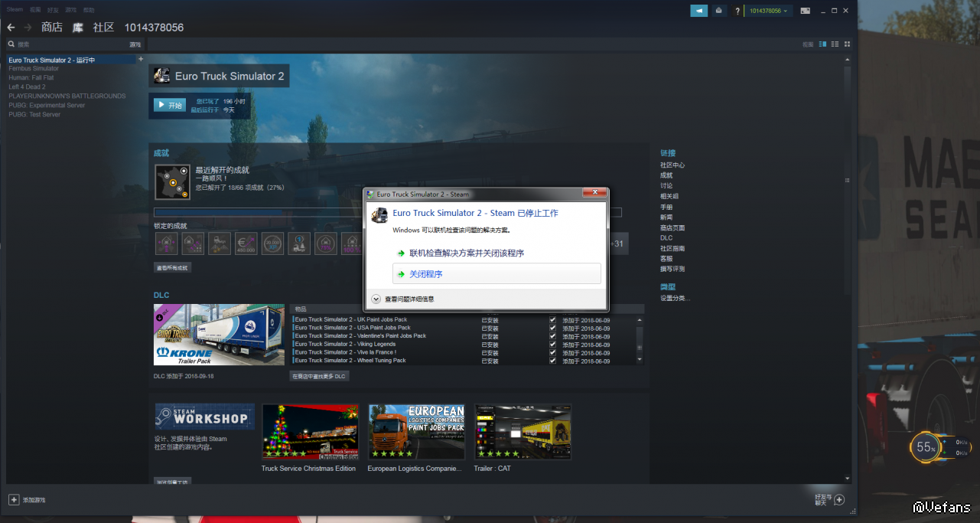980x523 pixels.
Task: Open friends and chat plus icon
Action: tap(839, 499)
